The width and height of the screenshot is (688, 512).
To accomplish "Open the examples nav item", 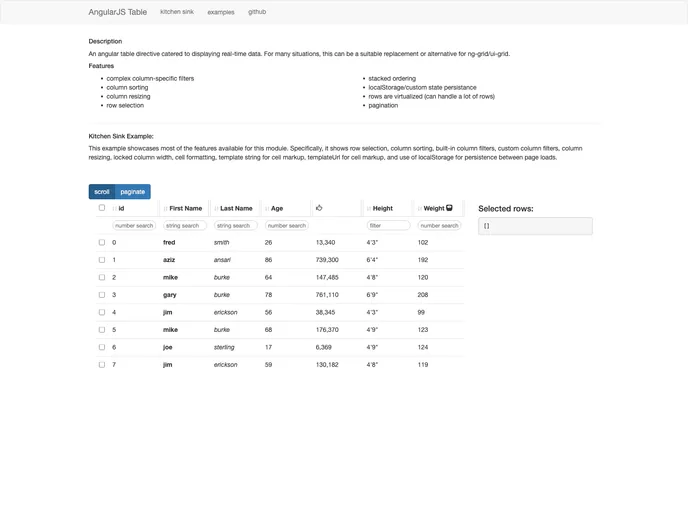I will (x=221, y=12).
